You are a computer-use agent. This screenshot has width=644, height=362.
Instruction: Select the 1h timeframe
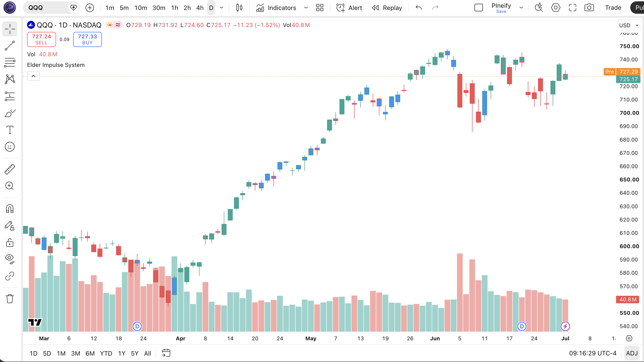coord(175,8)
